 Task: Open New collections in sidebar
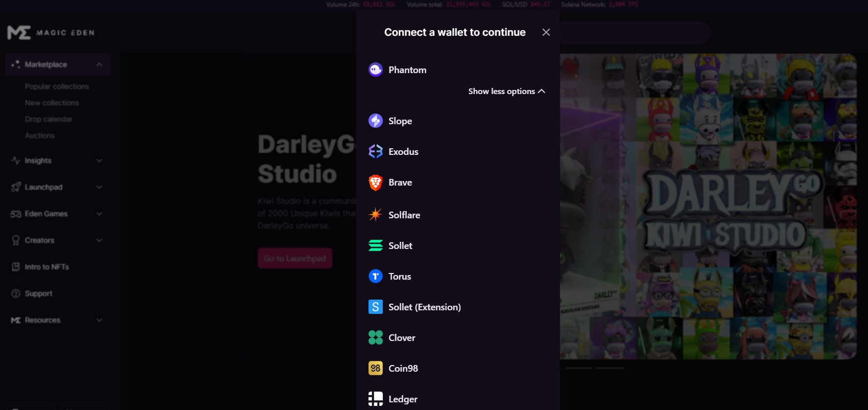click(x=52, y=103)
